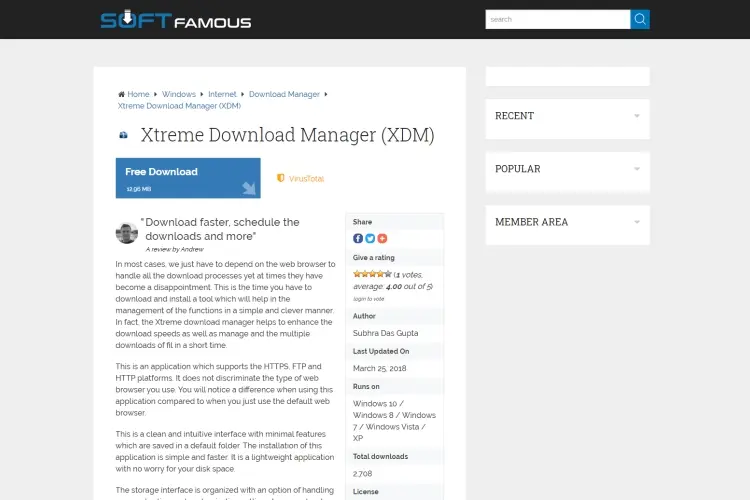Viewport: 750px width, 500px height.
Task: Click the VirusTotal shield icon
Action: pyautogui.click(x=281, y=178)
